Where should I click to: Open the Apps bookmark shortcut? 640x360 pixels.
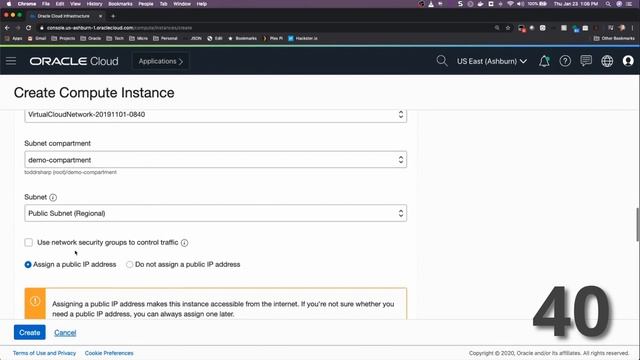[14, 38]
